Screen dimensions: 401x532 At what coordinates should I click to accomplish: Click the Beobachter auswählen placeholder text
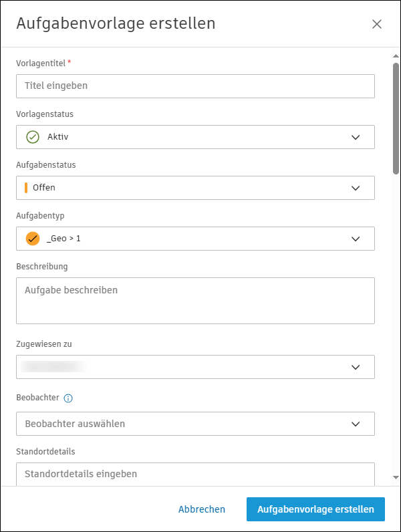point(75,424)
